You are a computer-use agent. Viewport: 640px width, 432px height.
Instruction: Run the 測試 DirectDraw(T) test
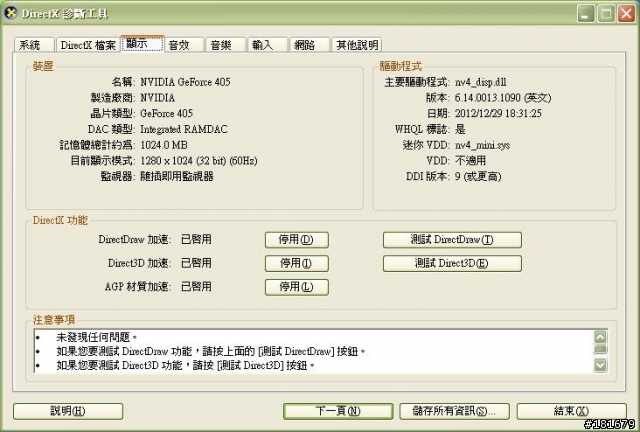pyautogui.click(x=452, y=240)
